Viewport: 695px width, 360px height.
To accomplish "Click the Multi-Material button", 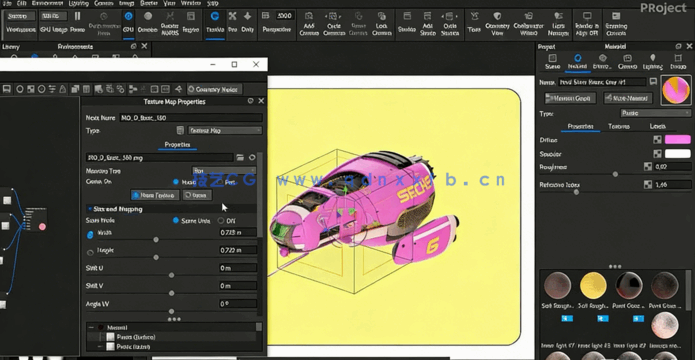I will coord(629,98).
